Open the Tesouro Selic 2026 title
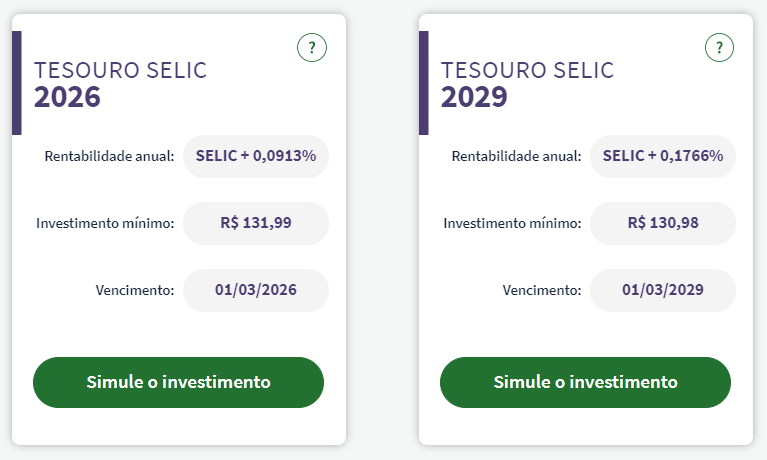This screenshot has height=460, width=767. pos(120,83)
